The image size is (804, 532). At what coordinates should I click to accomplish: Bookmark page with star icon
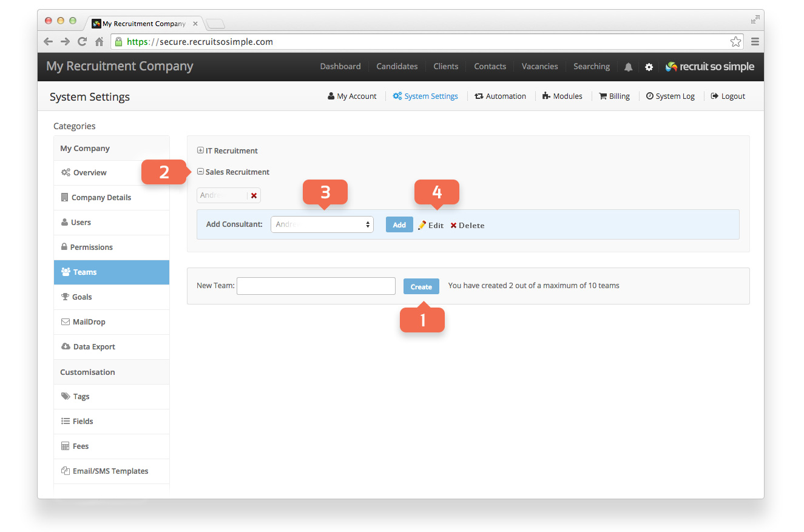pos(735,42)
